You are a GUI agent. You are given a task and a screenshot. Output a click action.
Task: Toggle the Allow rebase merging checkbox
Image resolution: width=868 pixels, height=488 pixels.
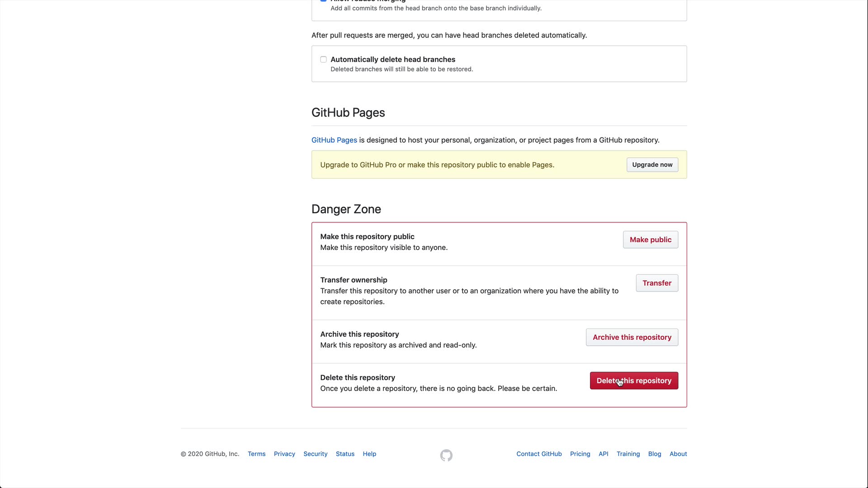pos(323,1)
